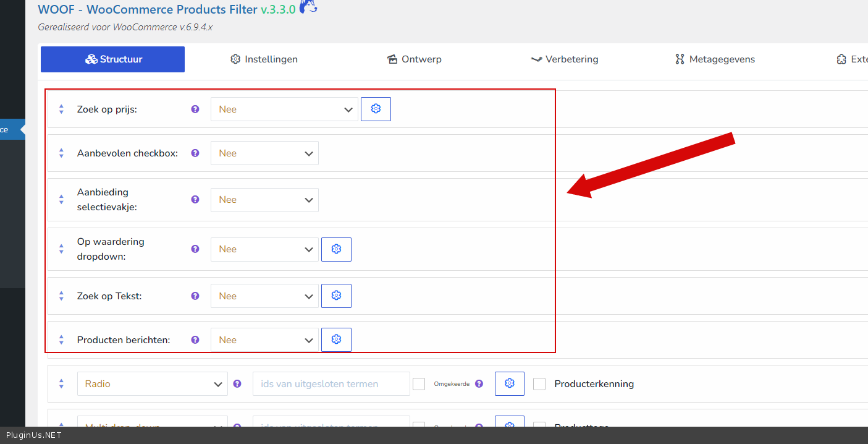Click the ids van uitgesloten termen field

331,383
